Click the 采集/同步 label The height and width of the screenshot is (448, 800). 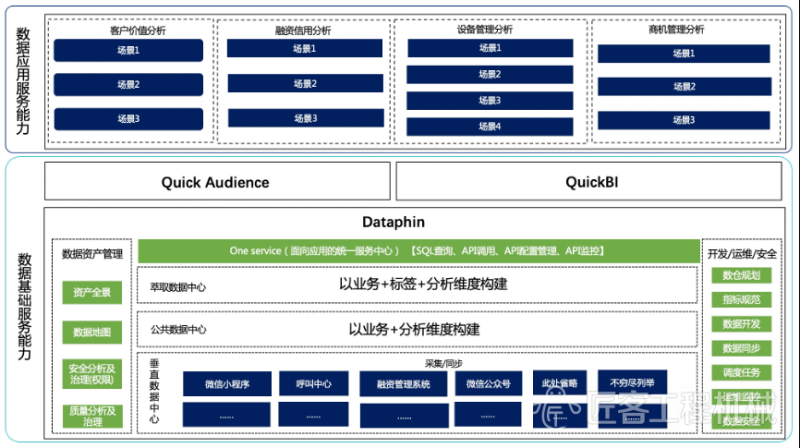pos(443,363)
